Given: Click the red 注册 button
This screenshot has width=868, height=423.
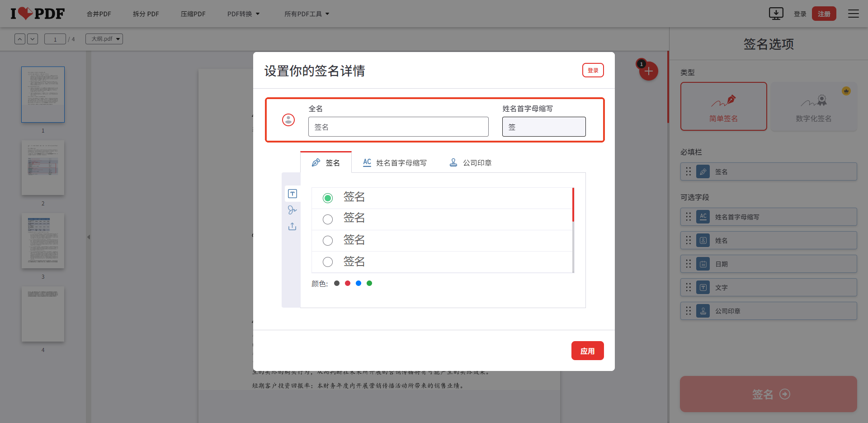Looking at the screenshot, I should tap(824, 14).
